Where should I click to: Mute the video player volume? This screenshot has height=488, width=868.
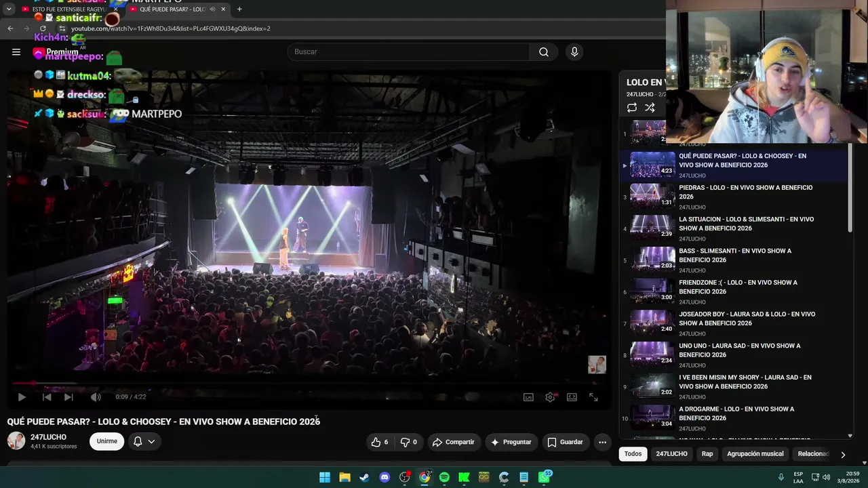[x=96, y=397]
